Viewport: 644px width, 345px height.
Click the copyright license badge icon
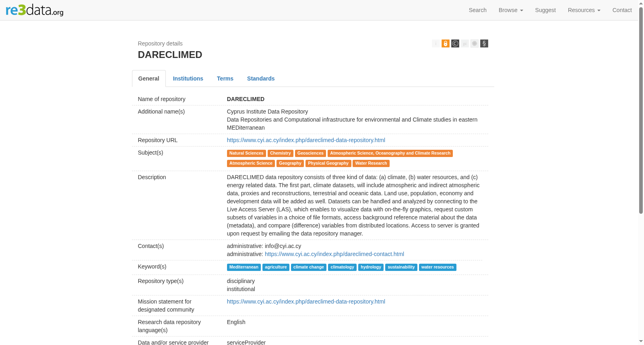coord(455,43)
